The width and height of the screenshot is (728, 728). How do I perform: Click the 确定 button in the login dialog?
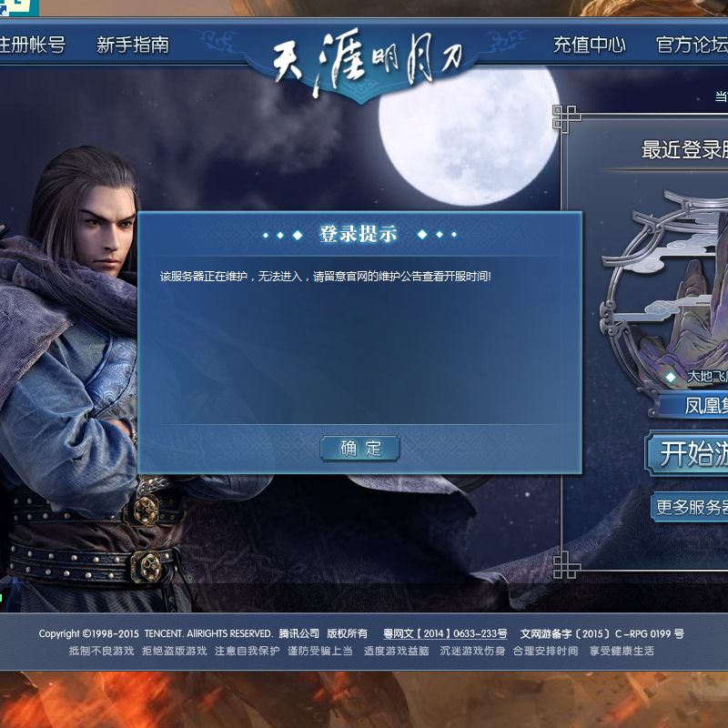[359, 448]
